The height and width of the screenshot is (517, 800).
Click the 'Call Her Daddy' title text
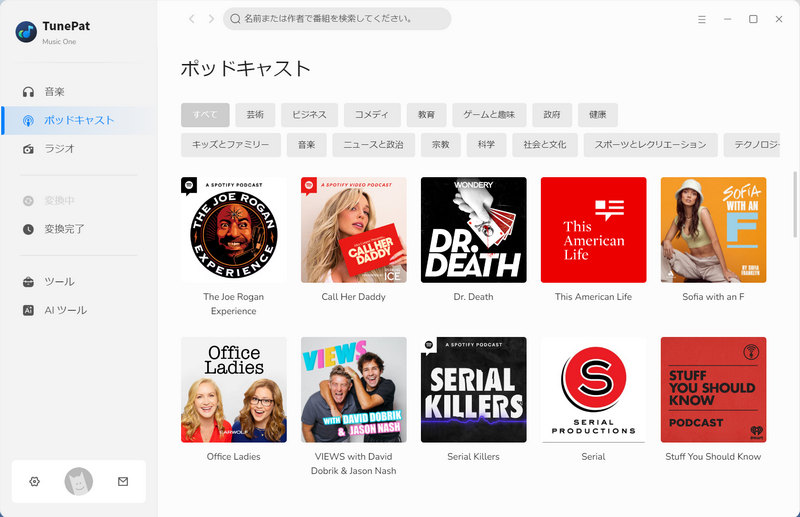tap(354, 297)
